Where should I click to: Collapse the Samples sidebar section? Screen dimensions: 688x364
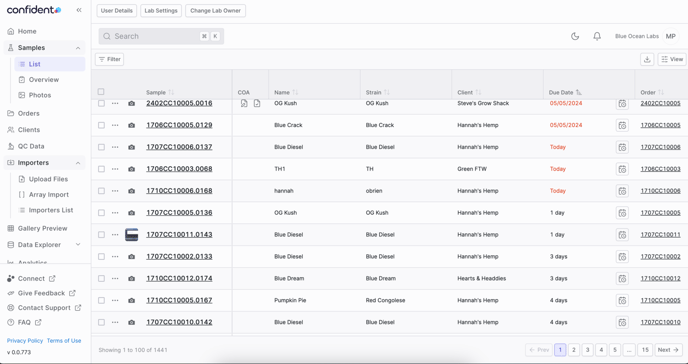(78, 48)
